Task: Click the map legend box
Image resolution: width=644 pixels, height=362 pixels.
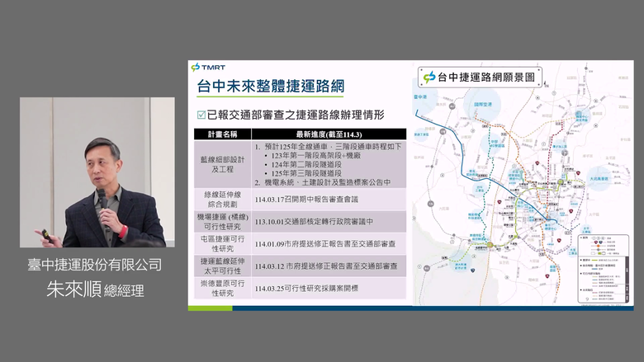Action: click(x=603, y=269)
